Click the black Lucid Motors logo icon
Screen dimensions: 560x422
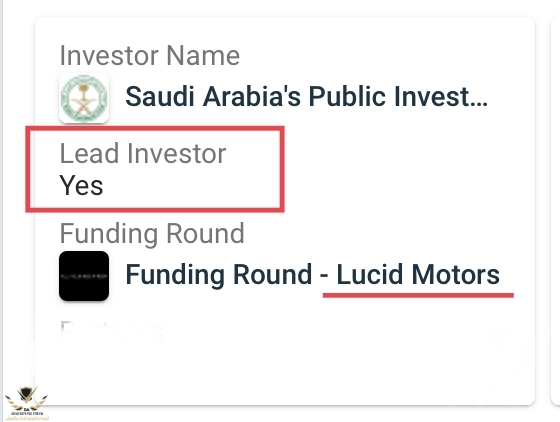pyautogui.click(x=84, y=276)
